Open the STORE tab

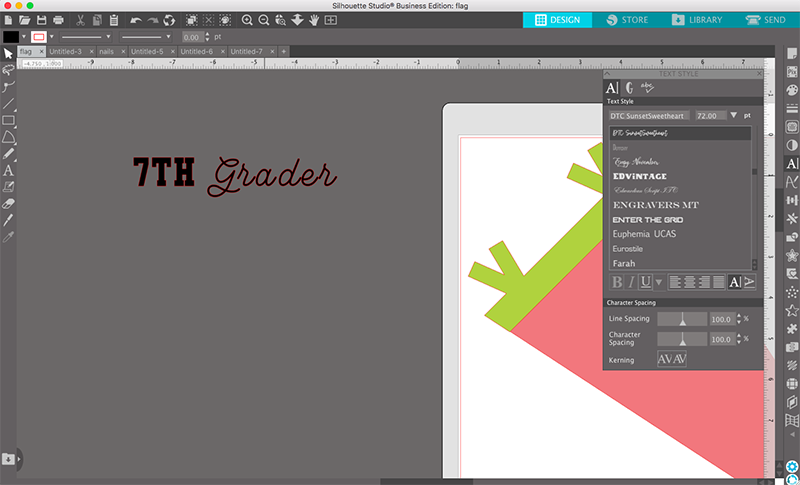pos(627,20)
